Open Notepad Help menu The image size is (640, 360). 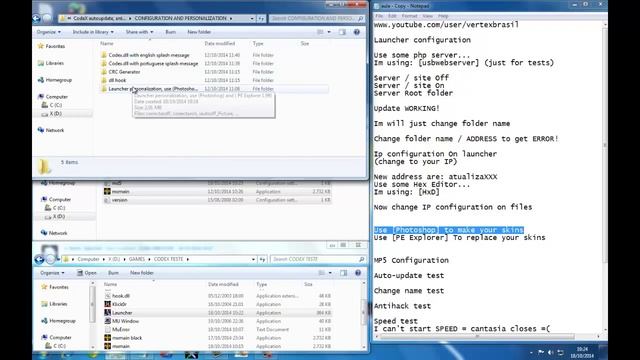pos(443,16)
